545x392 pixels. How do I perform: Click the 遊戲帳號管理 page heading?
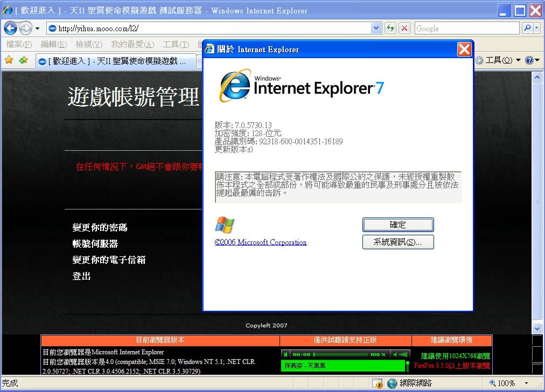134,96
